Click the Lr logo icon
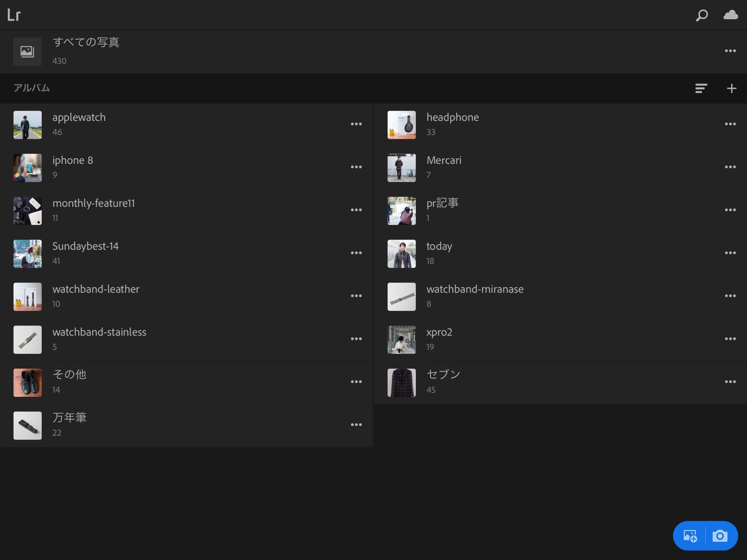Screen dimensions: 747x560 click(14, 15)
